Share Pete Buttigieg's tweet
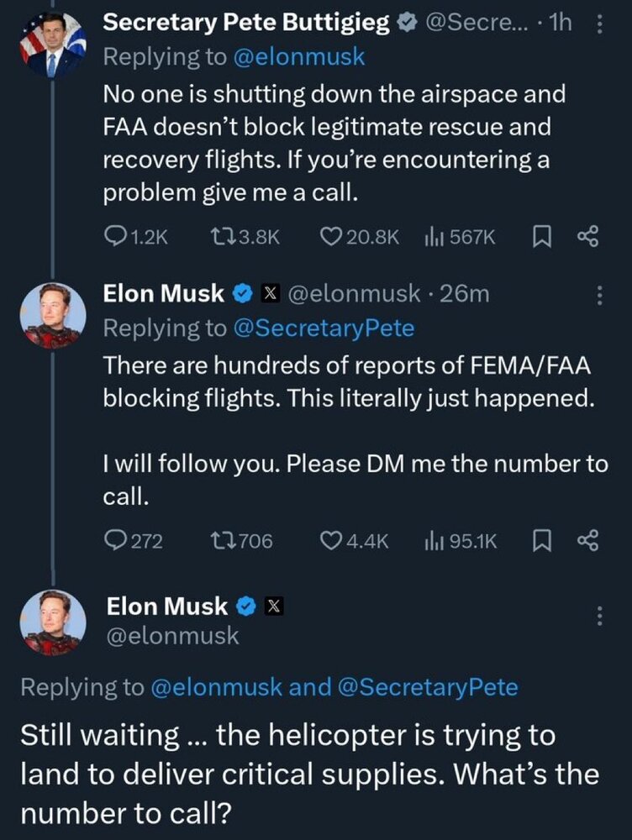 tap(587, 238)
